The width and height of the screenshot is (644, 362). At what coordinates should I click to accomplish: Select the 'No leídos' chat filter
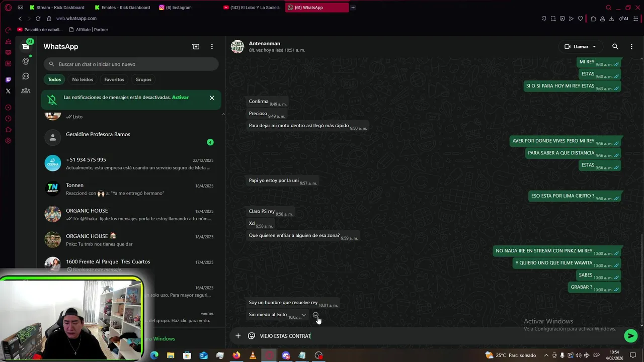(x=83, y=79)
